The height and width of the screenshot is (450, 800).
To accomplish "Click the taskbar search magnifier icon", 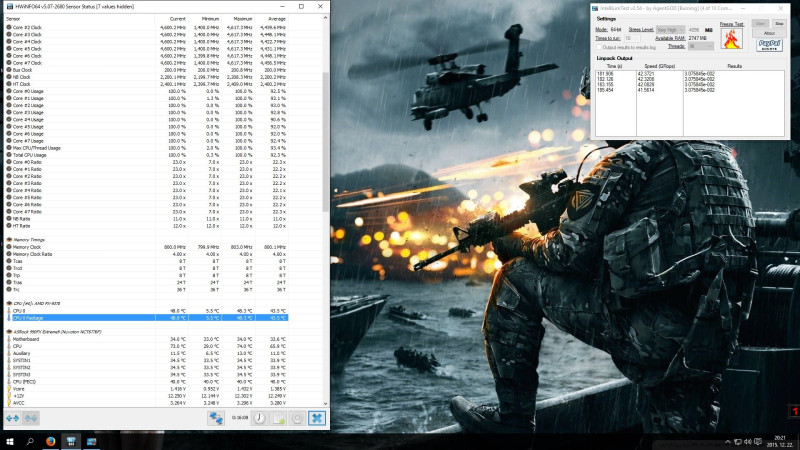I will 30,441.
